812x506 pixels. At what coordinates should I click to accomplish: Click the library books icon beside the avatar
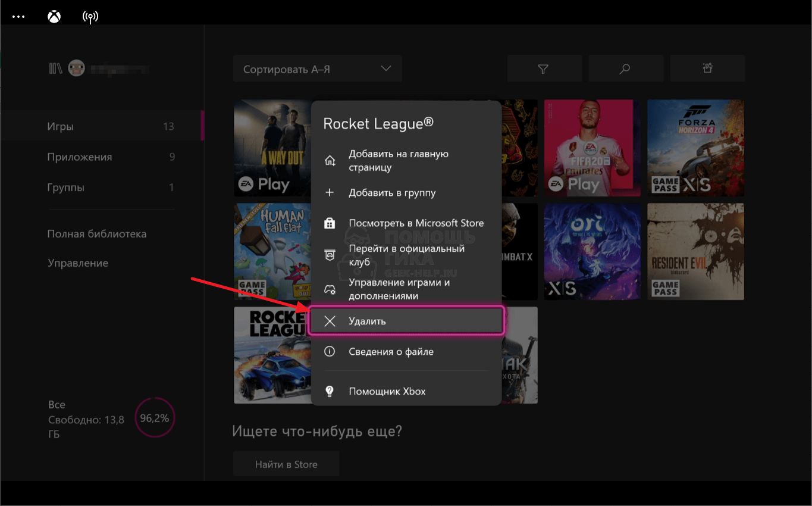[56, 68]
